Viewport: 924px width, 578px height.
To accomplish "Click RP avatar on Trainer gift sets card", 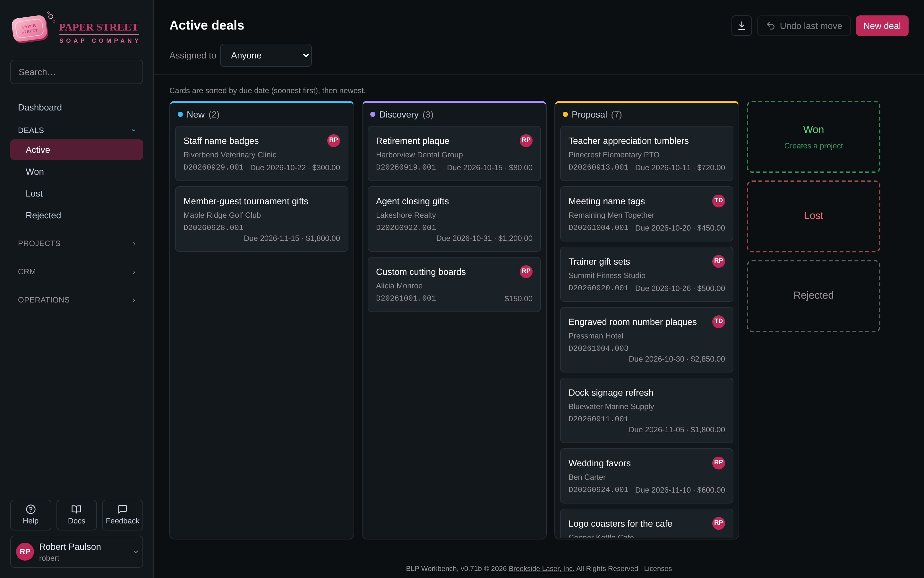I will coord(718,261).
